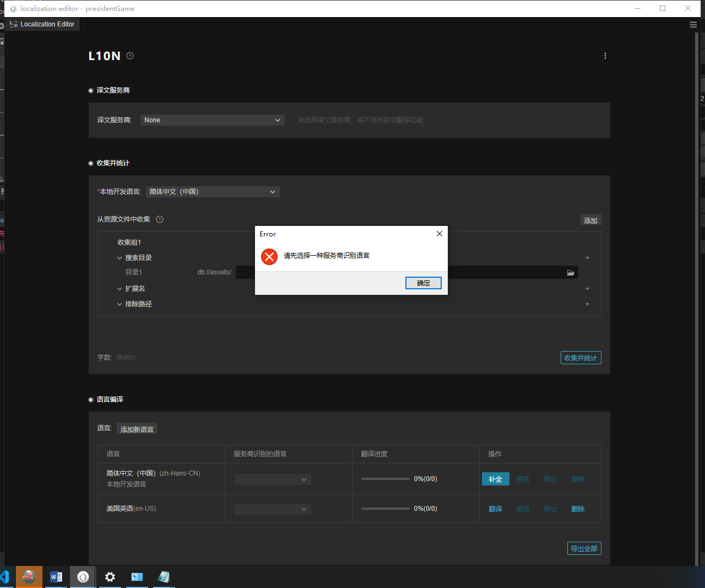Screen dimensions: 705x588
Task: Click the folder browse icon for 目录1
Action: pyautogui.click(x=571, y=273)
